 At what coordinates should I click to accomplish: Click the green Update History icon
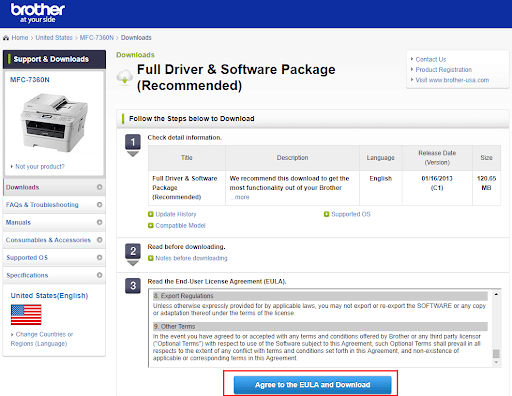click(151, 214)
